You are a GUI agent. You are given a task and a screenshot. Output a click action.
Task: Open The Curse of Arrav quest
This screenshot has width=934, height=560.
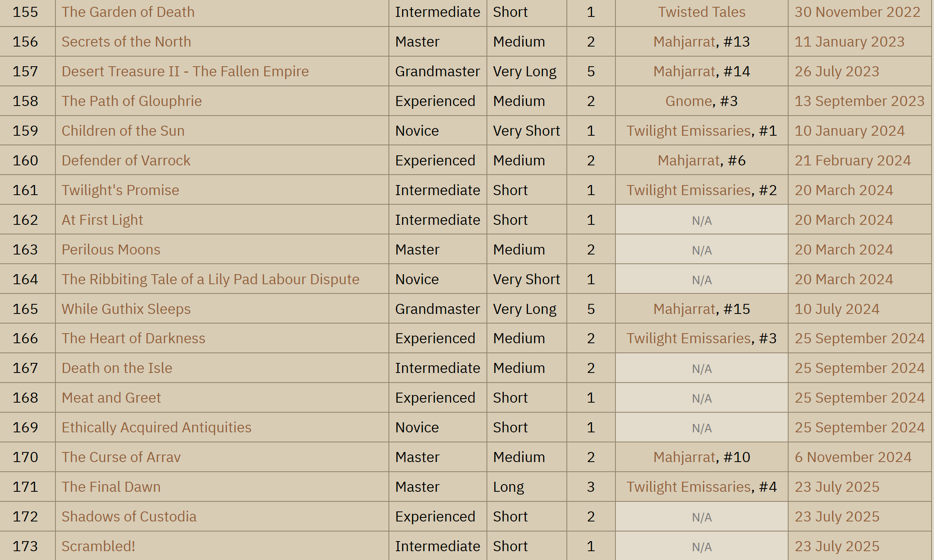tap(121, 457)
